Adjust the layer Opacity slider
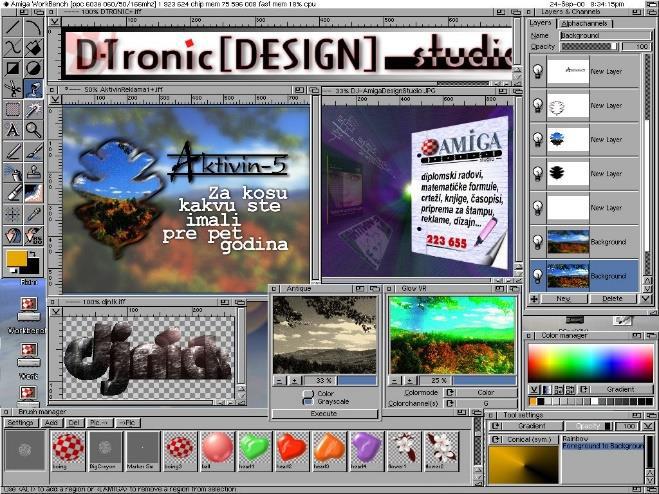The height and width of the screenshot is (494, 659). (x=590, y=46)
